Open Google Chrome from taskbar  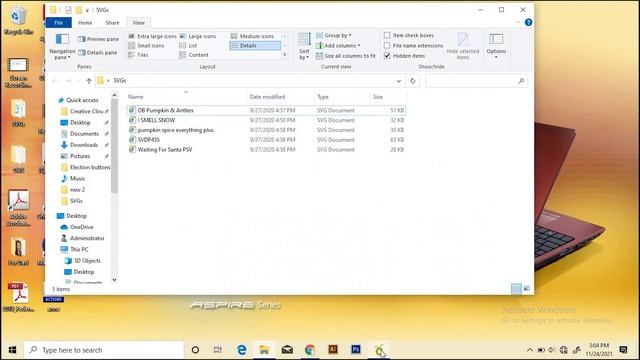click(310, 350)
